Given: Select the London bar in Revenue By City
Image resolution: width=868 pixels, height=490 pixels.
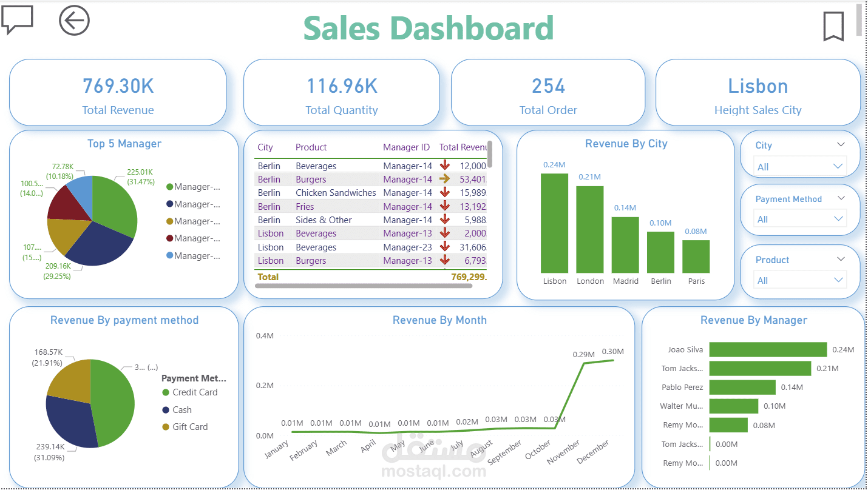Looking at the screenshot, I should pyautogui.click(x=590, y=229).
